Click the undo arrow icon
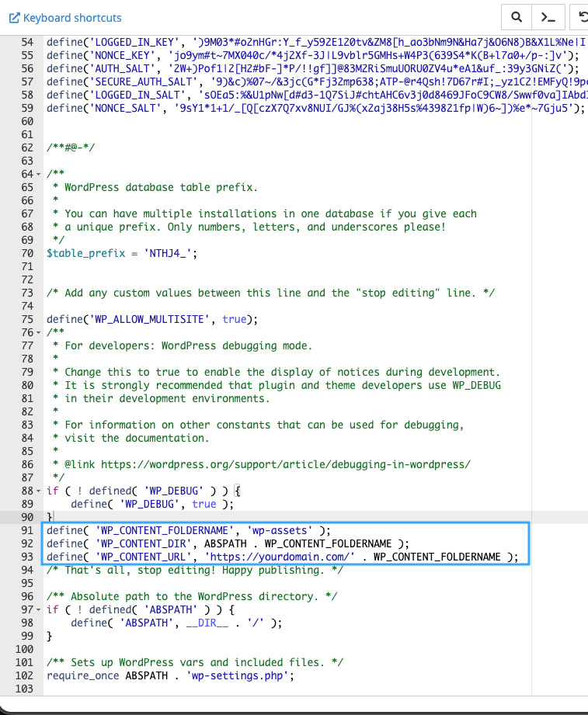Viewport: 588px width, 715px height. tap(580, 16)
